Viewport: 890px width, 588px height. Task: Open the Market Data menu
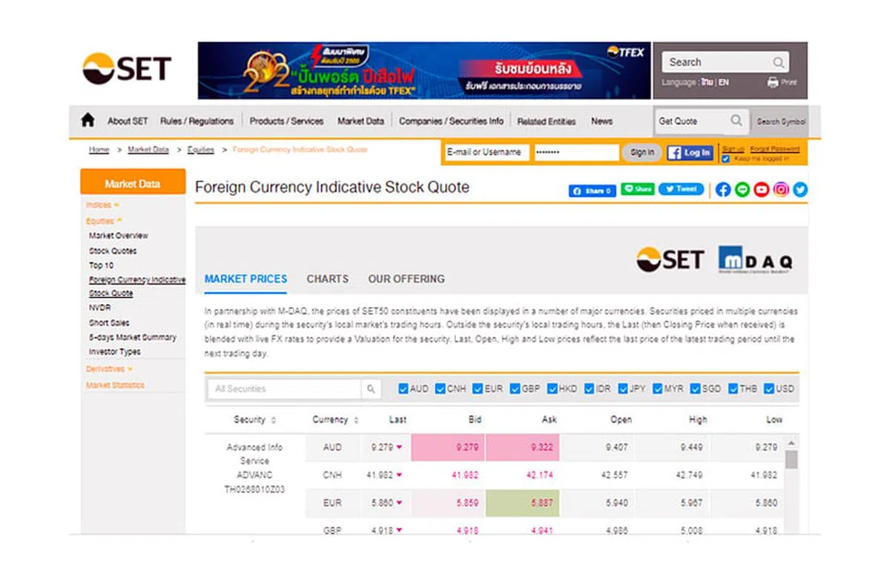tap(360, 121)
